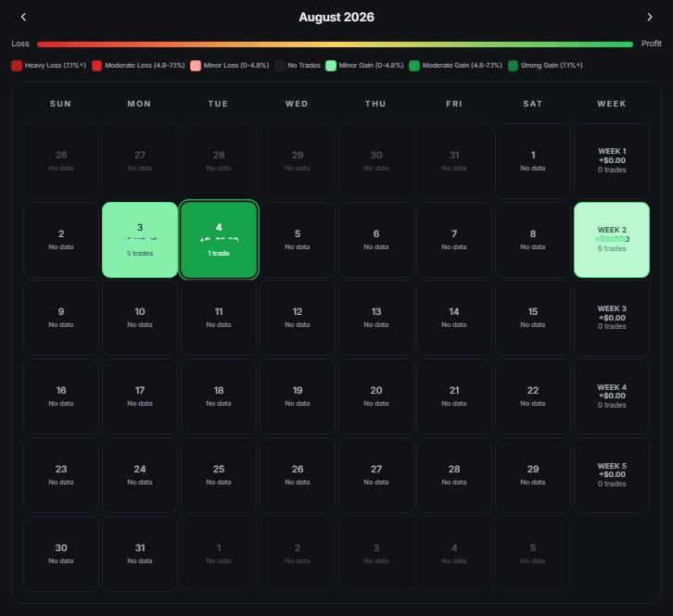Select the August 25 day cell

pos(219,475)
